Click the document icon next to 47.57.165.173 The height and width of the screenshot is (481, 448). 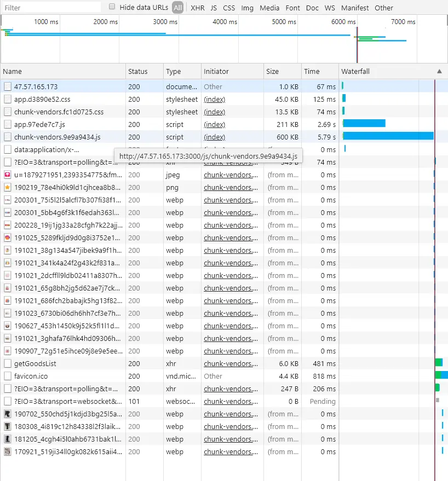[7, 86]
